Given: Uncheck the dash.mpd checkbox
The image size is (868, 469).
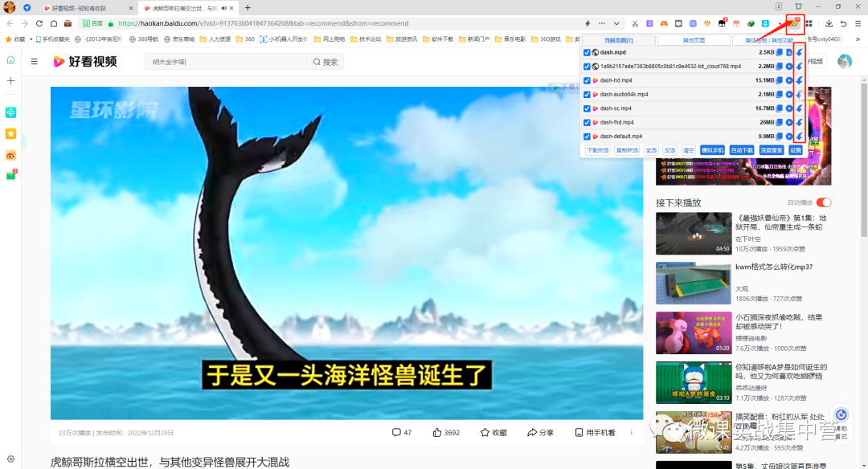Looking at the screenshot, I should (587, 52).
